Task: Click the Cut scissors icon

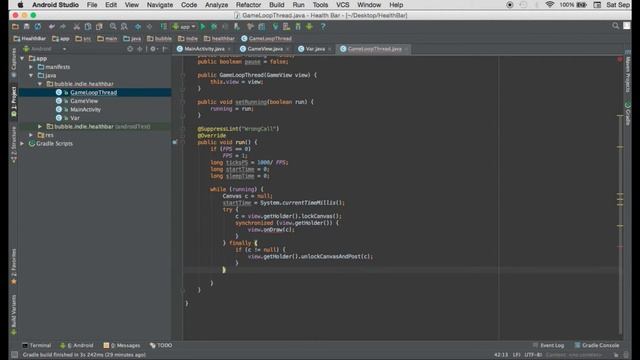Action: [76, 27]
